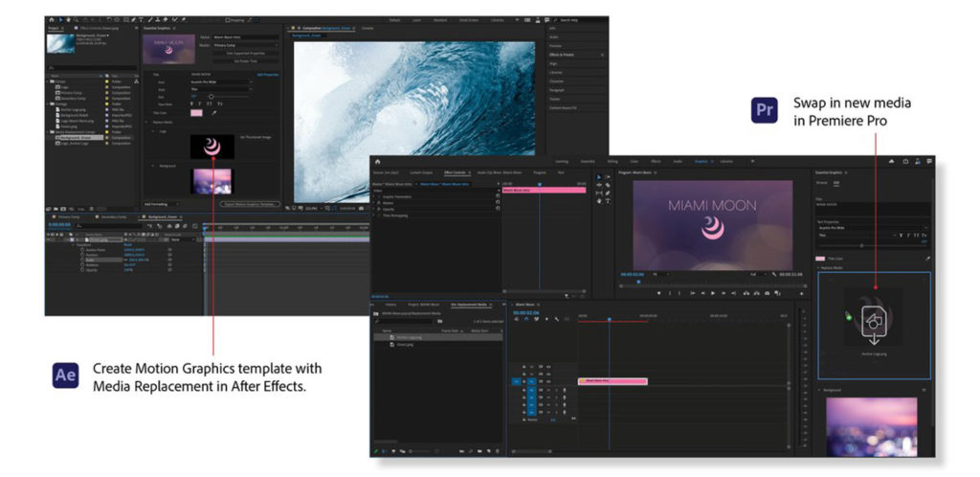Switch to the Small Screen workspace
The image size is (980, 477).
[469, 20]
